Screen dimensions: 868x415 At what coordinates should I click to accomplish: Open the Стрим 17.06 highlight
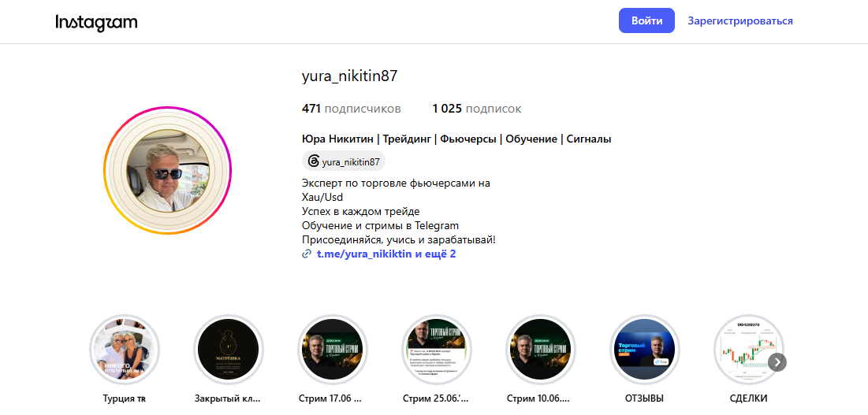332,350
